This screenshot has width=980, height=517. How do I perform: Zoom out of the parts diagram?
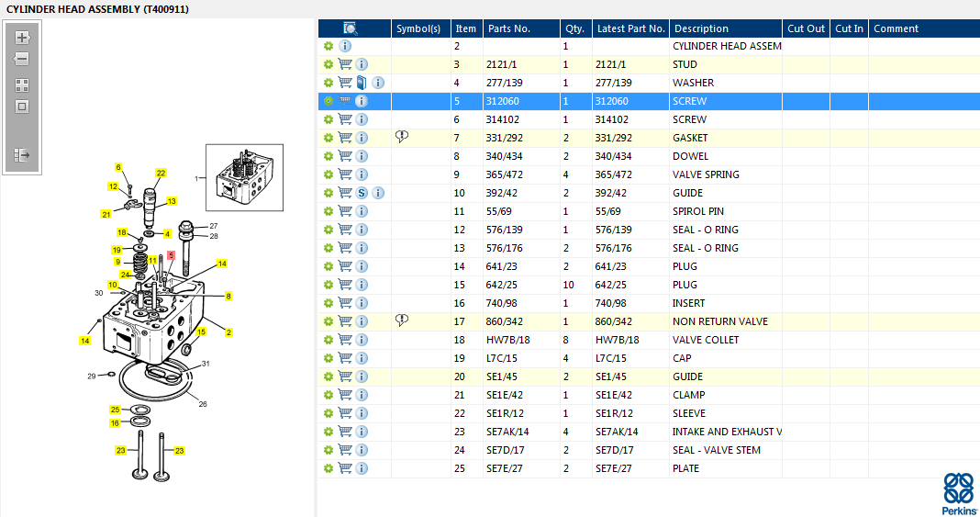[x=22, y=59]
